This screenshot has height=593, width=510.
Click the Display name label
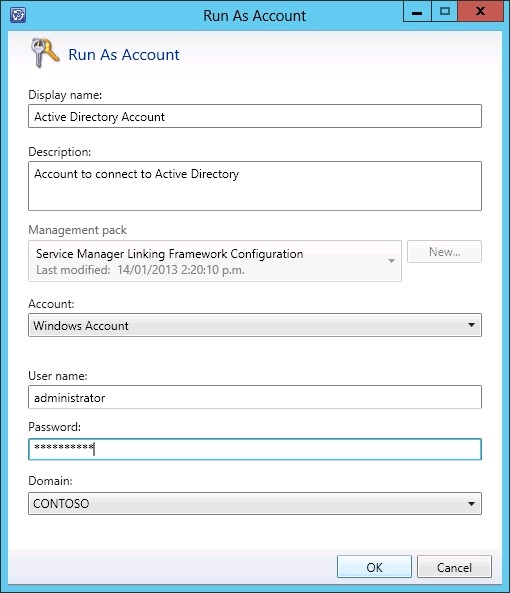[x=65, y=95]
